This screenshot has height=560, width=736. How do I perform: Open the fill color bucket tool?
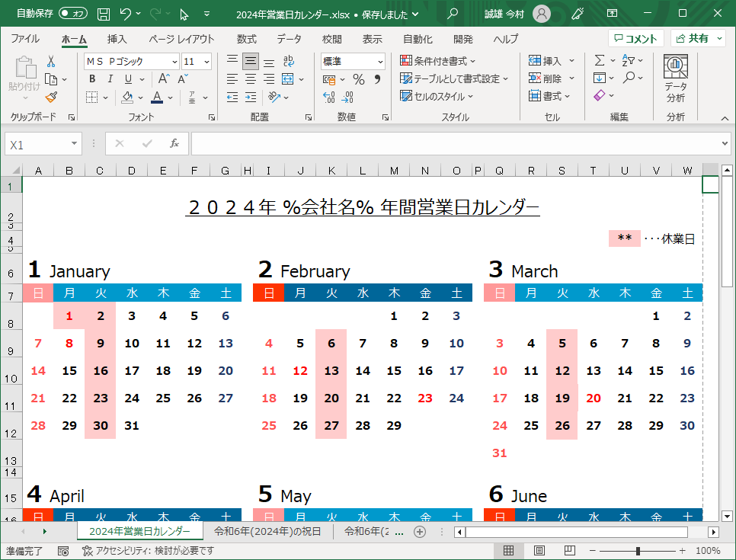[x=128, y=97]
